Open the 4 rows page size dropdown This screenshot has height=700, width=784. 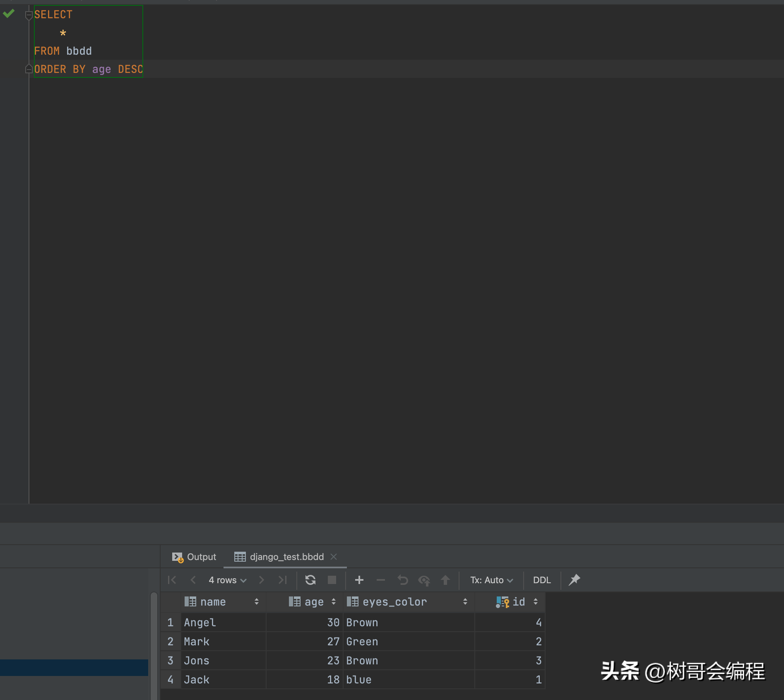pyautogui.click(x=227, y=580)
